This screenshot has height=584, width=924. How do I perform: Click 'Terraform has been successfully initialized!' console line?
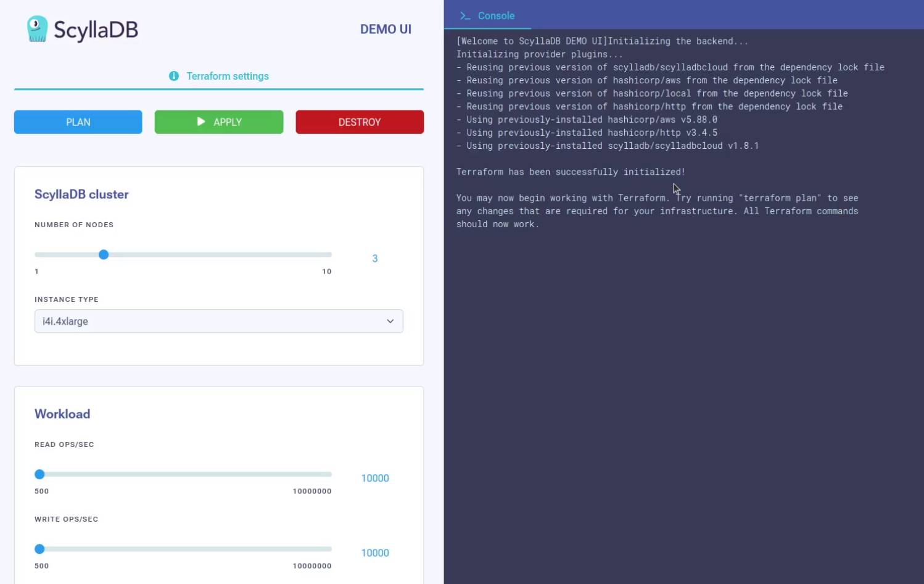[571, 172]
